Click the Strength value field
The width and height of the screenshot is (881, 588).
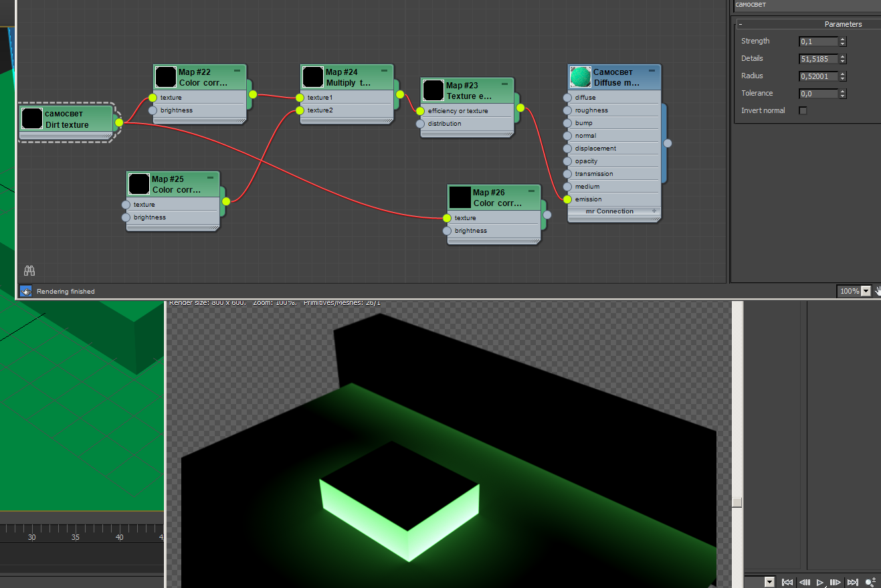819,41
